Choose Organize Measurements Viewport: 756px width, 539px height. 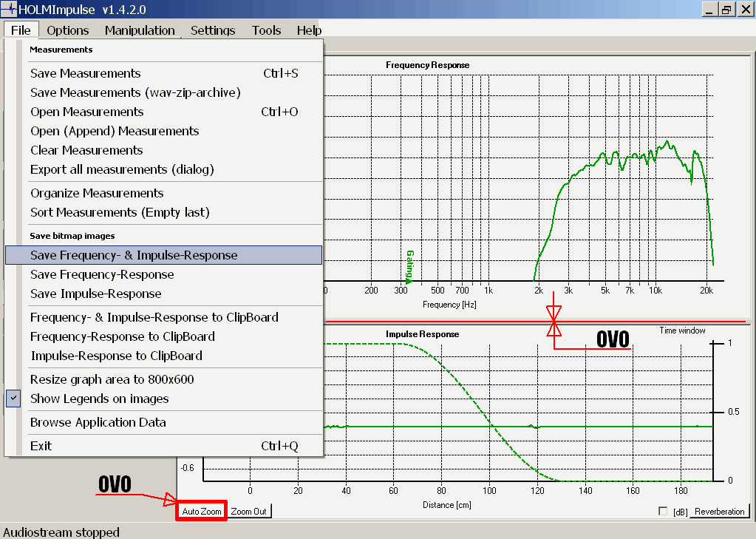coord(163,194)
